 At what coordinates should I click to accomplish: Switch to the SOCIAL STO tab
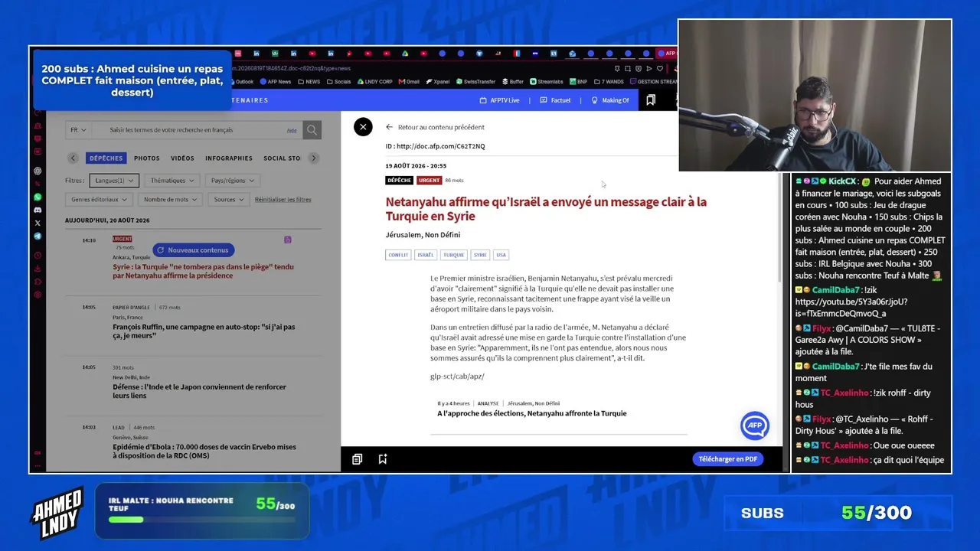click(282, 158)
